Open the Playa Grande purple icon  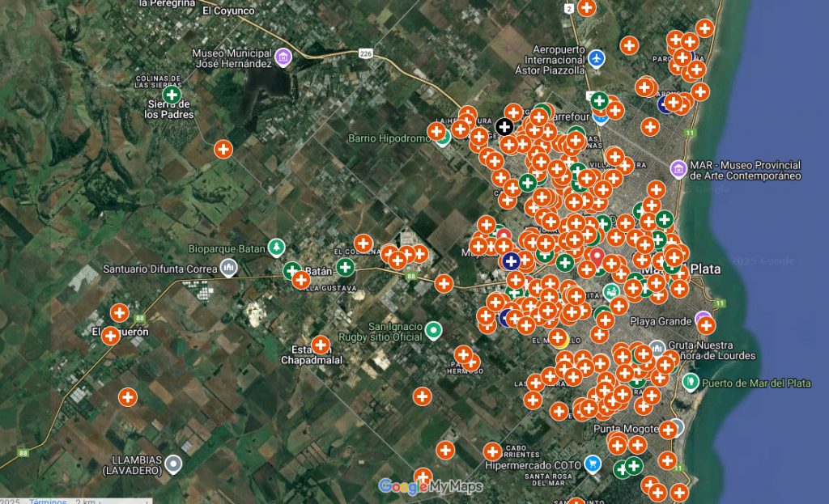click(702, 318)
